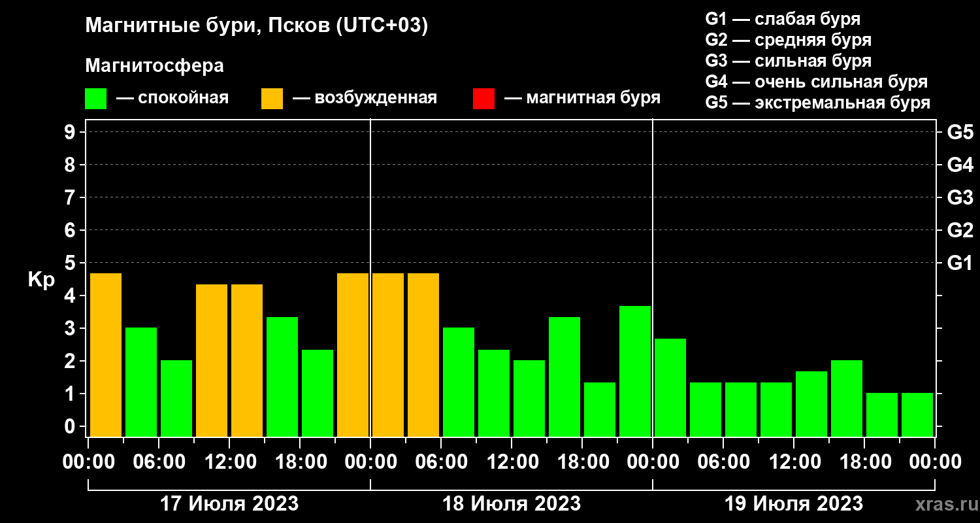Click the green bar for 18 Июля 21:00–00:00

635,371
